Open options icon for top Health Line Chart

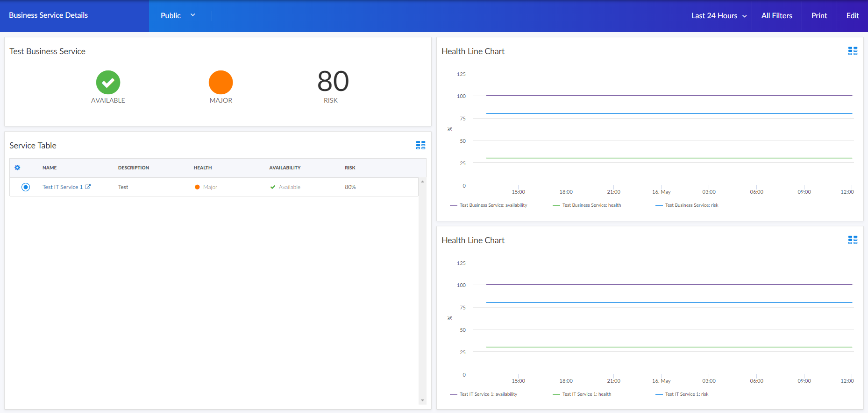pos(853,51)
